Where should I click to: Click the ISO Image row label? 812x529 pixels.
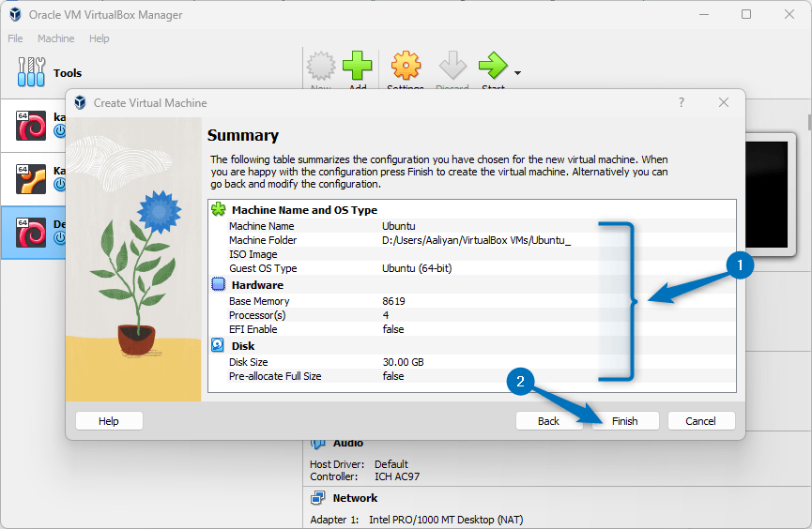(253, 254)
